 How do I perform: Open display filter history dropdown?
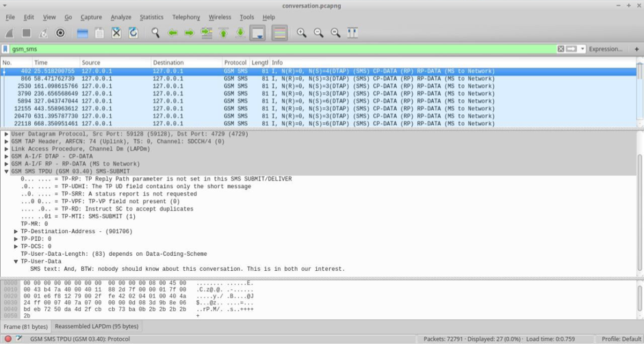pos(582,49)
